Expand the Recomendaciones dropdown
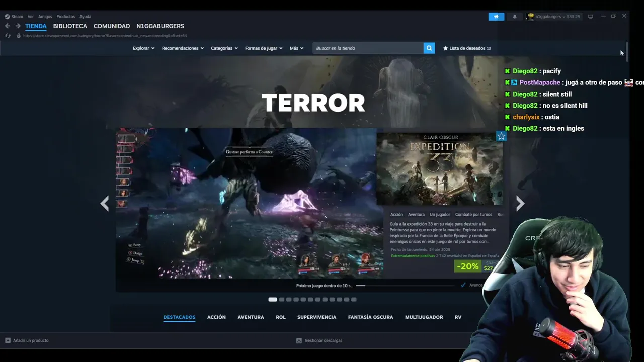 click(183, 48)
